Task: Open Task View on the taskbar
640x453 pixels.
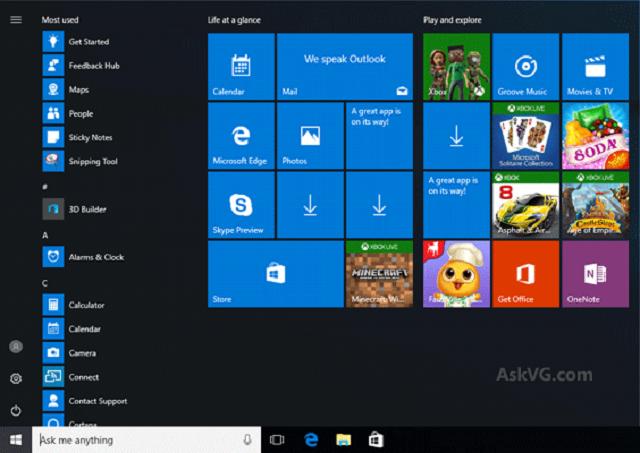Action: click(x=277, y=440)
